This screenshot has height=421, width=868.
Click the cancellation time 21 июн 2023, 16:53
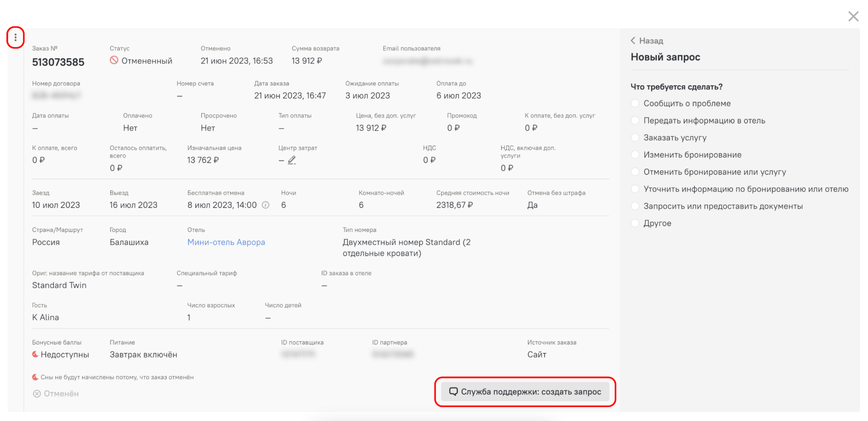237,61
